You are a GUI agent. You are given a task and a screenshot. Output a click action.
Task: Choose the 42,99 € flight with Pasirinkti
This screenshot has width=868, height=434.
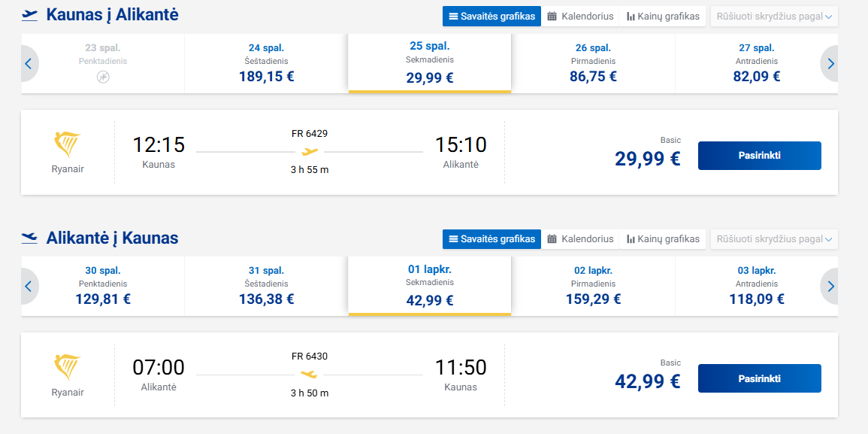(760, 378)
